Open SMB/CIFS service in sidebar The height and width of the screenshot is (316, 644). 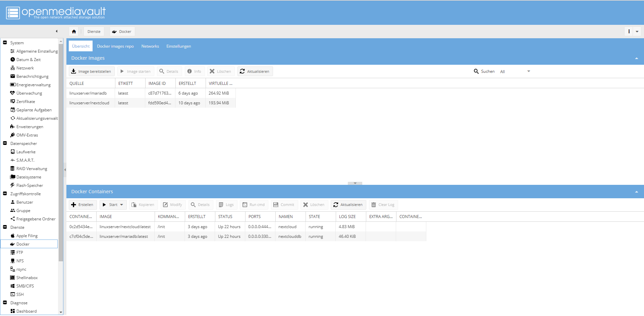[22, 286]
